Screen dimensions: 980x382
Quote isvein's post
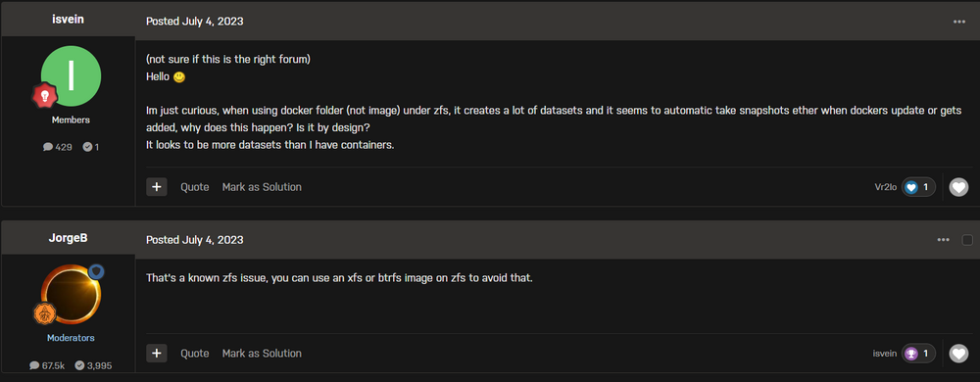coord(195,187)
